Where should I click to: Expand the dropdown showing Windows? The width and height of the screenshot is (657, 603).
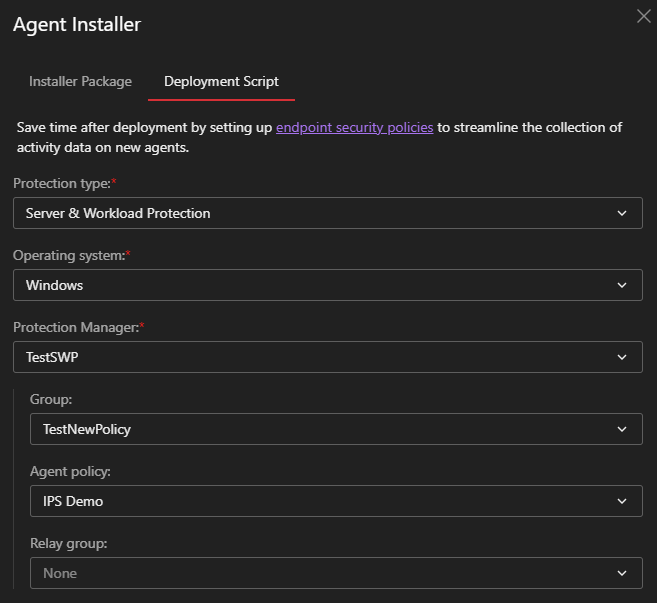click(300, 285)
